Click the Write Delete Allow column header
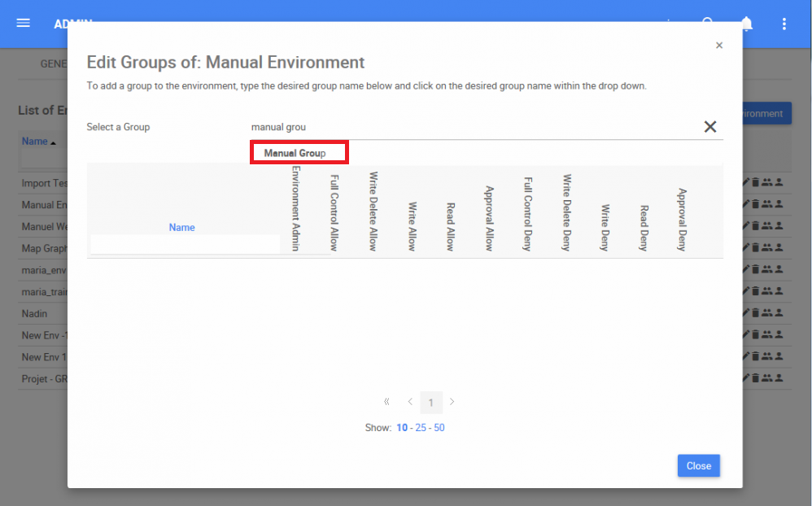 coord(373,212)
